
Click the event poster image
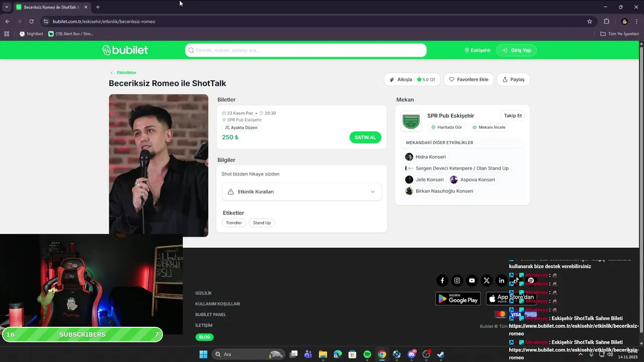tap(158, 165)
